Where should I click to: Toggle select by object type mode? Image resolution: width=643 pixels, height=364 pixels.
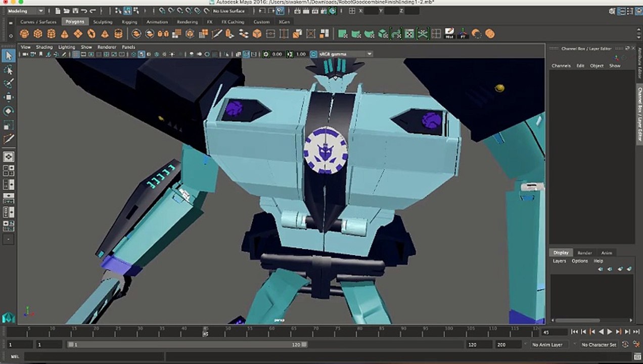click(x=128, y=11)
